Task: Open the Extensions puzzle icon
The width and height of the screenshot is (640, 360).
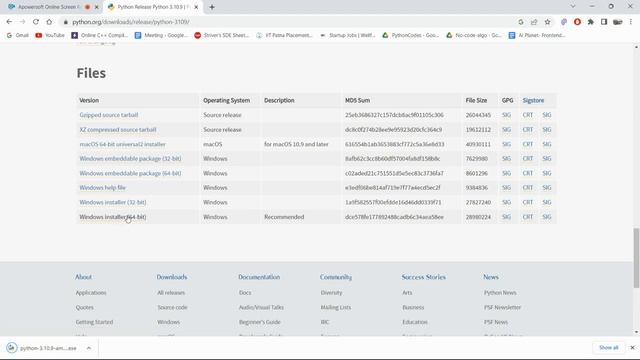Action: pyautogui.click(x=591, y=22)
